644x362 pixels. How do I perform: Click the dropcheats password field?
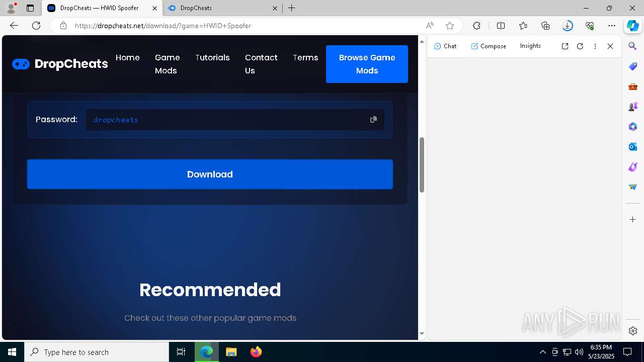pos(235,120)
